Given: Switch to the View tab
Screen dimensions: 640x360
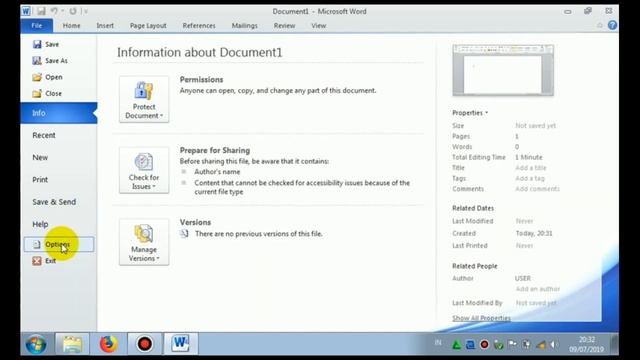Looking at the screenshot, I should tap(319, 25).
